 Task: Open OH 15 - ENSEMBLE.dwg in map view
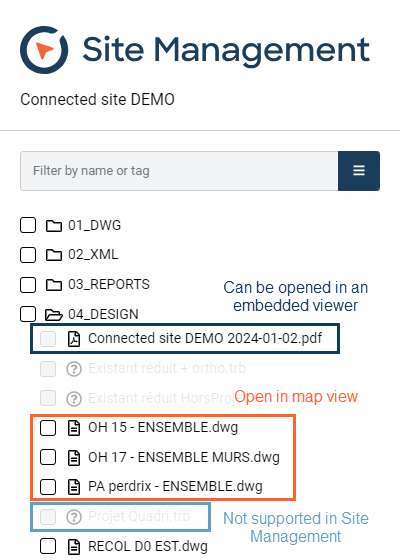[163, 428]
